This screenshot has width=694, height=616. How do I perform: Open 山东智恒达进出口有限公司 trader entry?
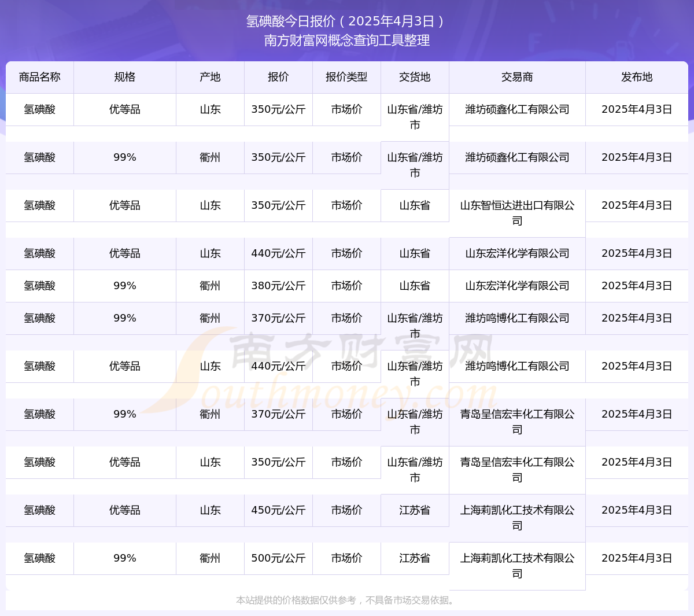pyautogui.click(x=517, y=213)
